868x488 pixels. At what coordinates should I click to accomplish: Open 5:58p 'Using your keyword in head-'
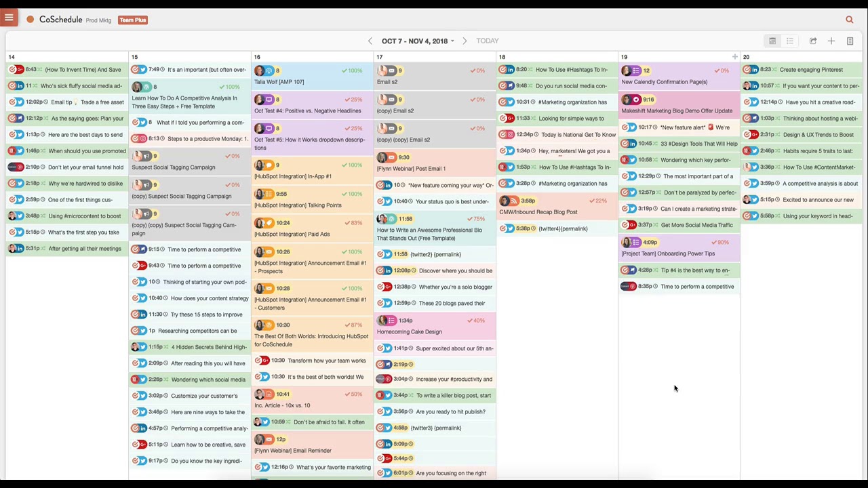point(801,216)
